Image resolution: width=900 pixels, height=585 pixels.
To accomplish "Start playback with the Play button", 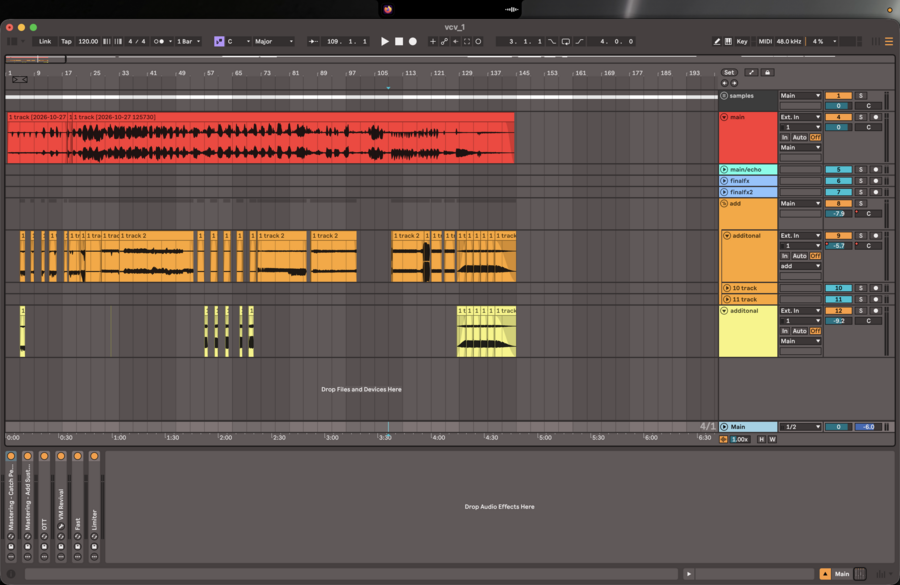I will [385, 41].
